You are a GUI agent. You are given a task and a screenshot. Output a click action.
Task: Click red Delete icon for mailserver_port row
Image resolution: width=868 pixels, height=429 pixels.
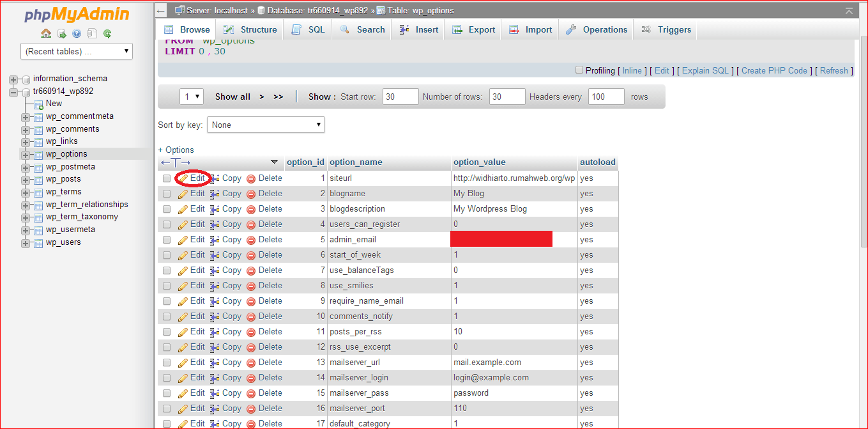(251, 409)
